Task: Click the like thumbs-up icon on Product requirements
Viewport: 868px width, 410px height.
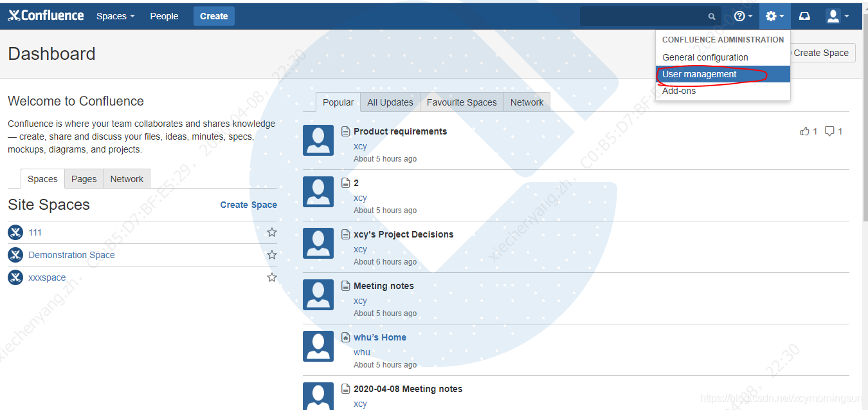Action: [804, 131]
